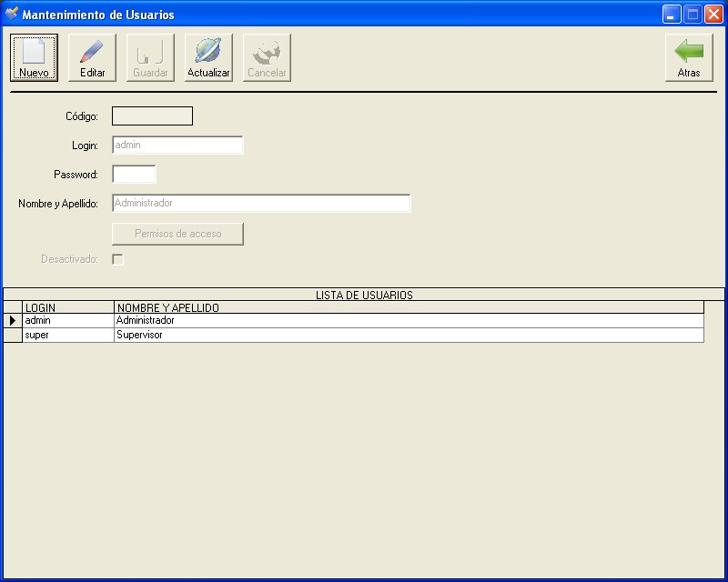Image resolution: width=728 pixels, height=582 pixels.
Task: Click the Password input box
Action: pyautogui.click(x=134, y=174)
